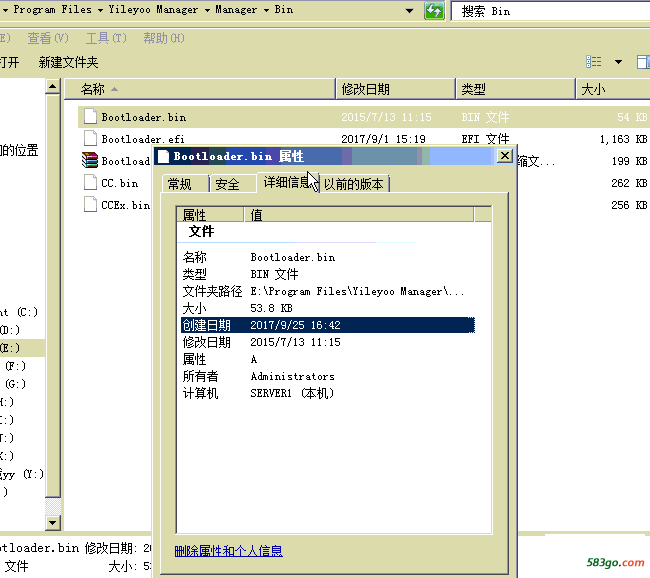This screenshot has width=650, height=578.
Task: Select 属性 A property row
Action: 327,359
